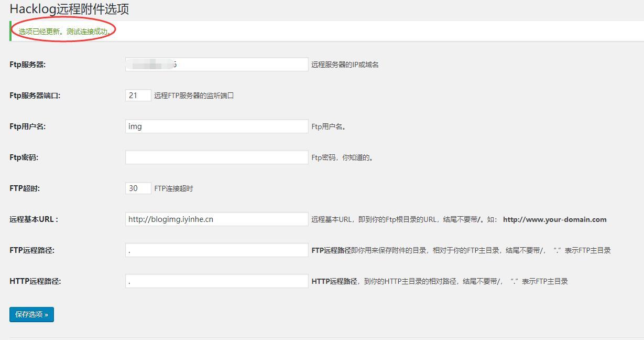The width and height of the screenshot is (644, 340).
Task: Click the example http://www.your-domain.com text
Action: (x=554, y=219)
